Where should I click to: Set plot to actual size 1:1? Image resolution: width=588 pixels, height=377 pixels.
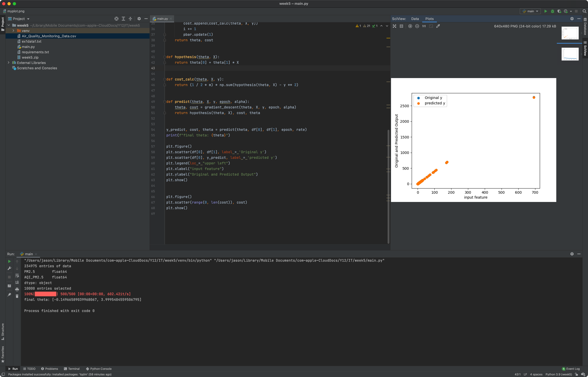point(424,26)
